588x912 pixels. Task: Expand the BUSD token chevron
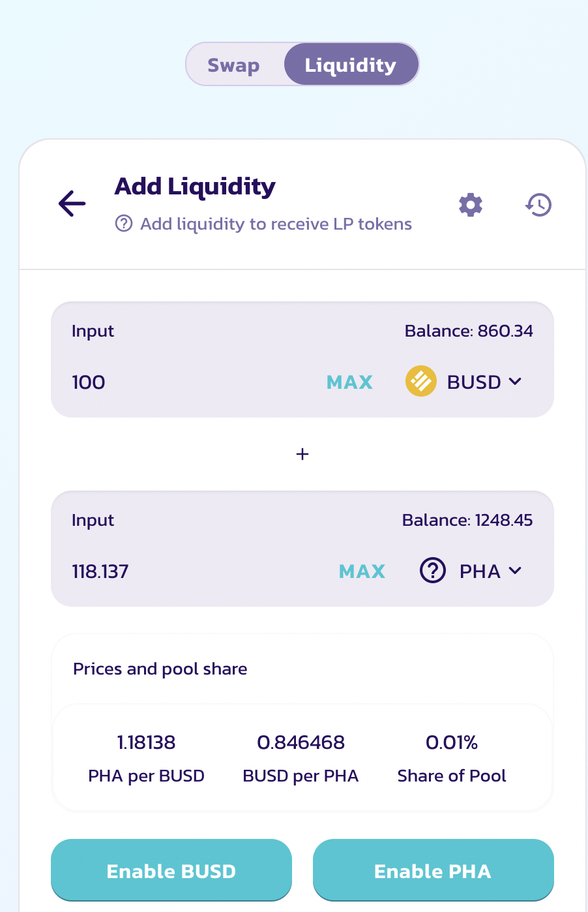pyautogui.click(x=515, y=382)
